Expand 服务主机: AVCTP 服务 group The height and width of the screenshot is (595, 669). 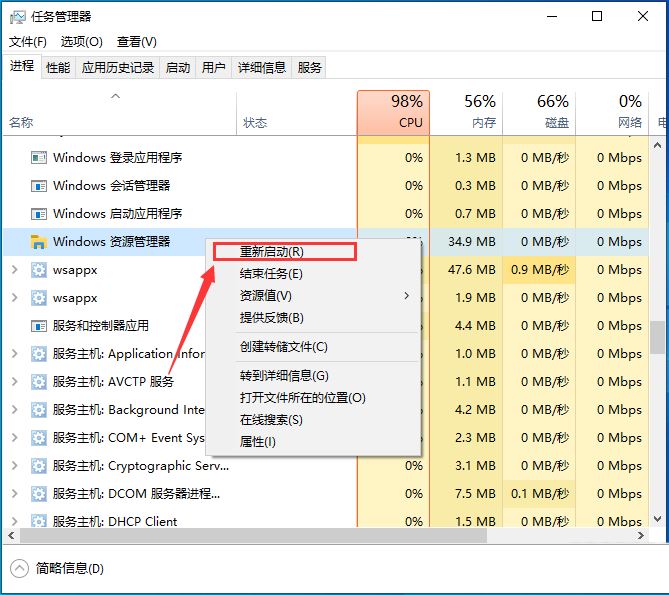tap(15, 382)
